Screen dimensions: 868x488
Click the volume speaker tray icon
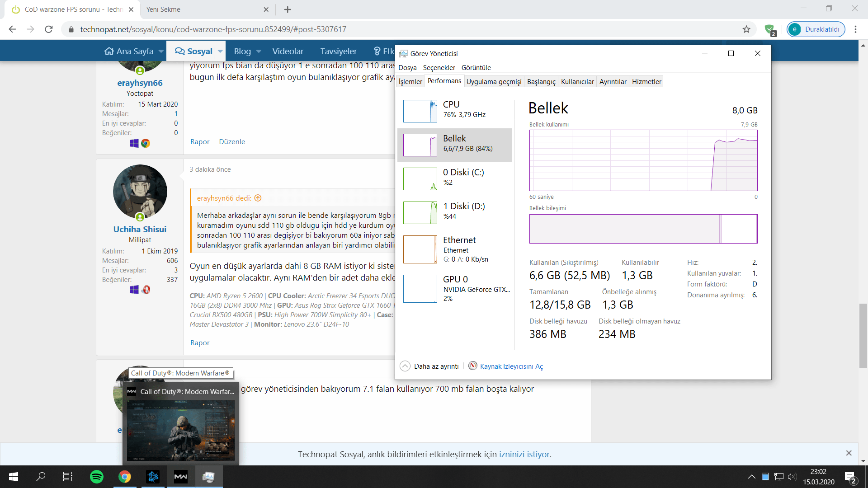[x=792, y=477]
